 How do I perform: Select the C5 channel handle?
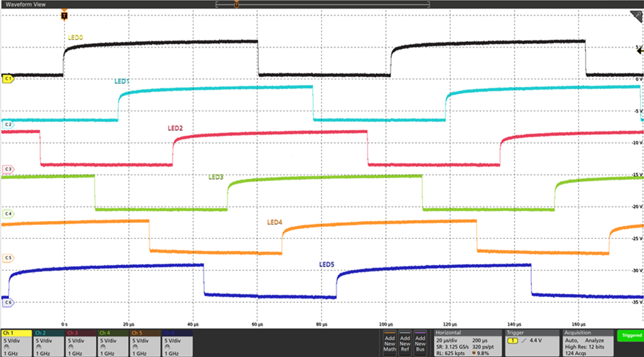click(x=8, y=258)
